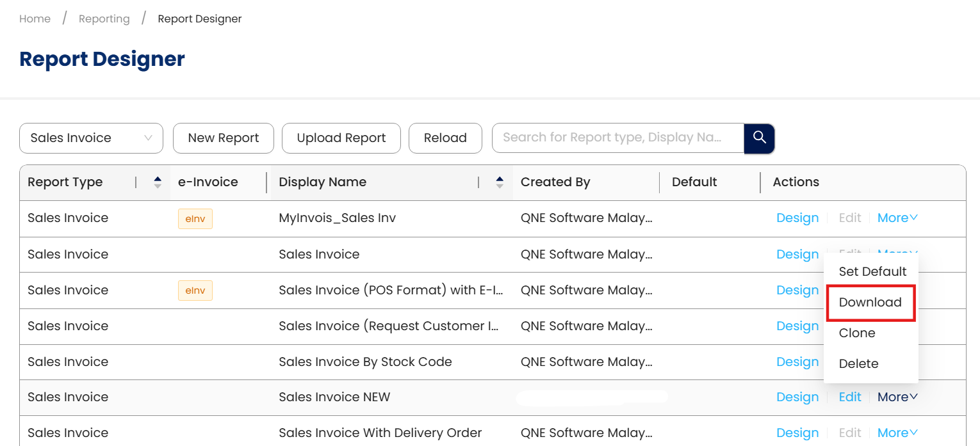Expand More menu for Sales Invoice With Delivery Order
Viewport: 980px width, 446px height.
coord(897,433)
